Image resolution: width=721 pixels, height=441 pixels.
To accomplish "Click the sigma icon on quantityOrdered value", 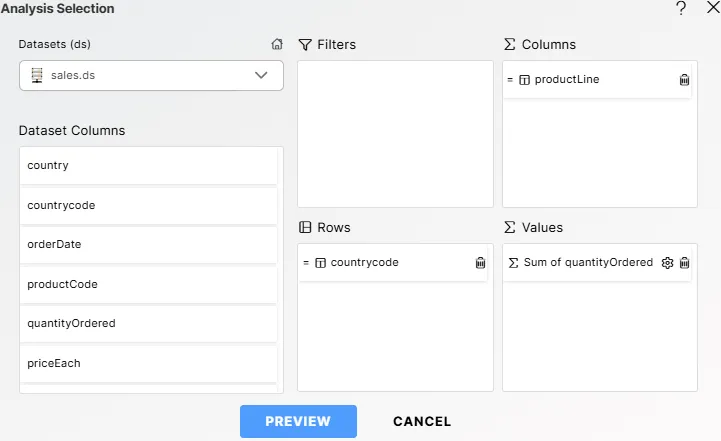I will tap(514, 263).
